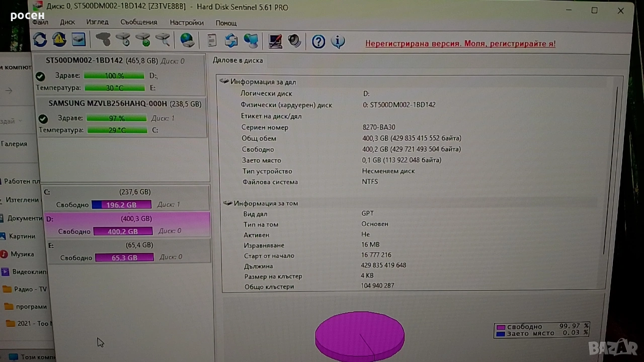Click the speaker sound toolbar icon
The height and width of the screenshot is (362, 644).
(x=294, y=41)
